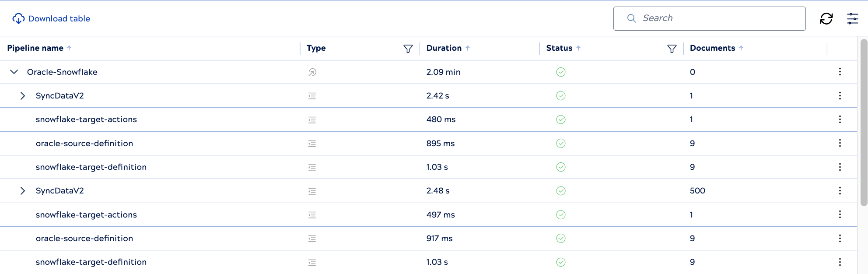This screenshot has height=274, width=868.
Task: Click the vertical scrollbar on the table
Action: 863,123
